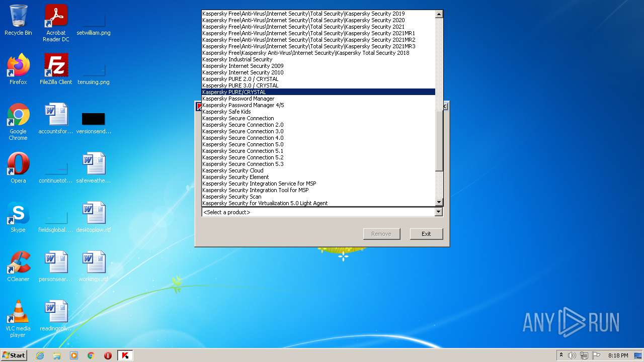
Task: Click the volume tray icon
Action: (572, 355)
